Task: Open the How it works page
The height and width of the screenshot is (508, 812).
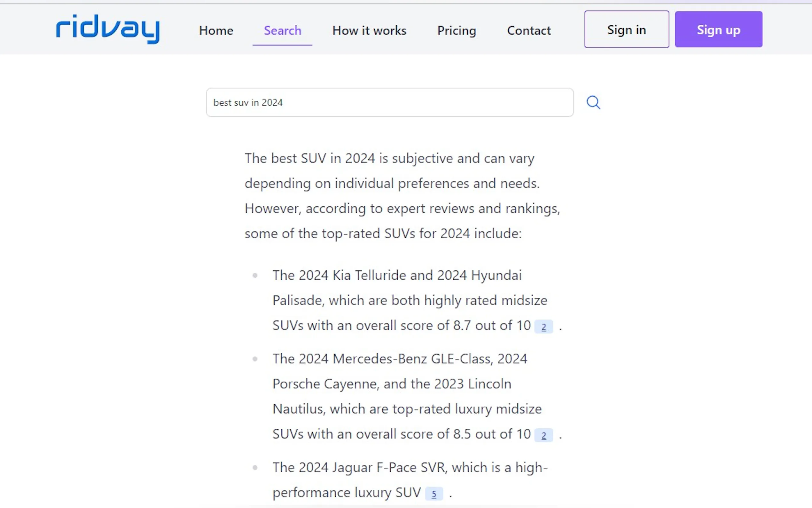Action: click(369, 31)
